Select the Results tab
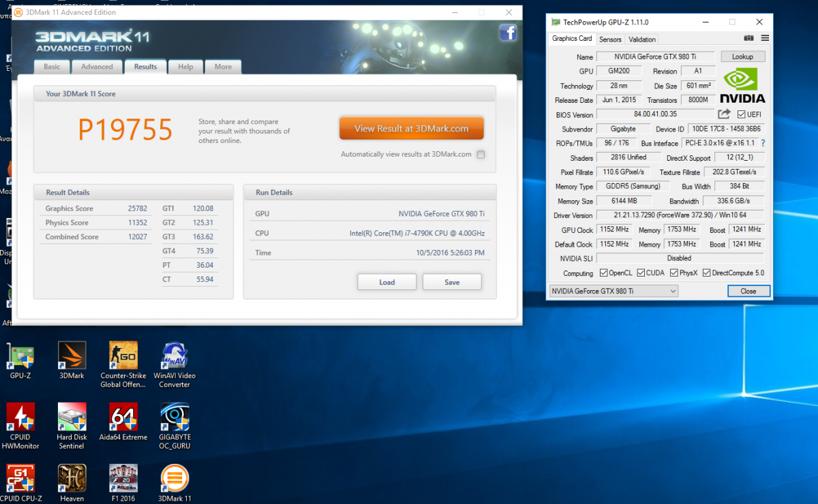The height and width of the screenshot is (504, 818). click(x=145, y=67)
